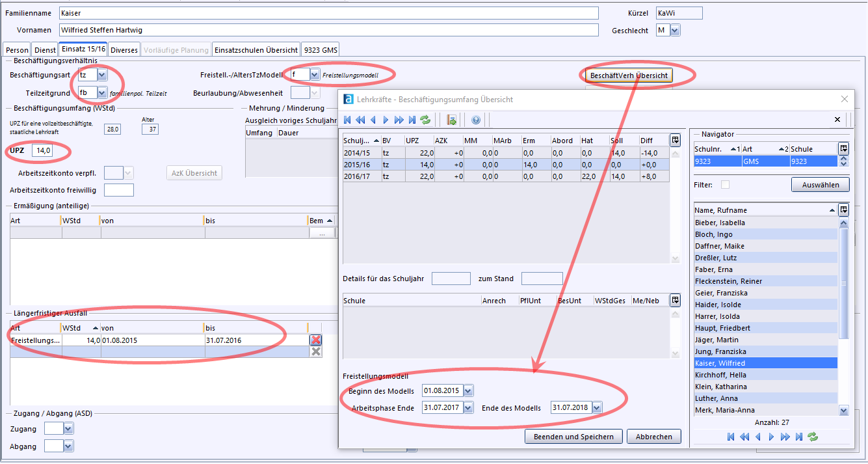Image resolution: width=868 pixels, height=464 pixels.
Task: Skip forward one page below Anzahl: 27
Action: tap(785, 437)
